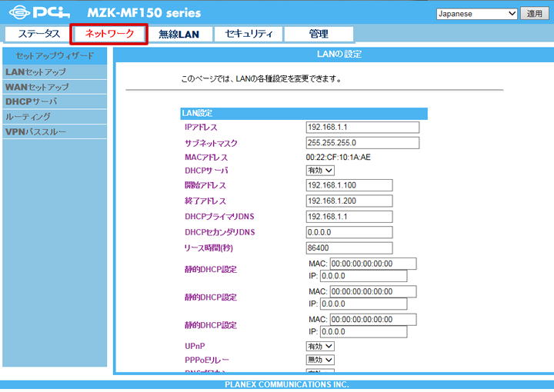Click the LAN設定 section header

click(304, 113)
